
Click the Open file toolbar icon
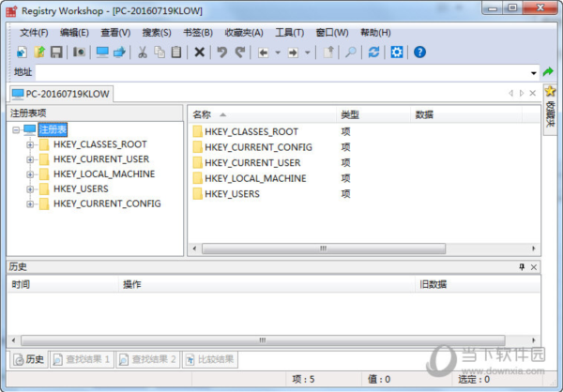(x=39, y=53)
